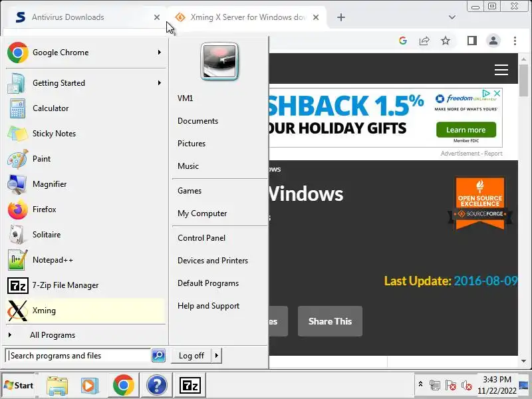Close the advertisement banner
The width and height of the screenshot is (532, 399).
tap(497, 93)
